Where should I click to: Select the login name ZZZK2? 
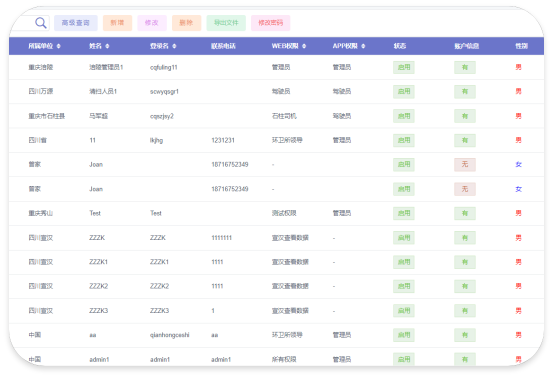(x=159, y=286)
